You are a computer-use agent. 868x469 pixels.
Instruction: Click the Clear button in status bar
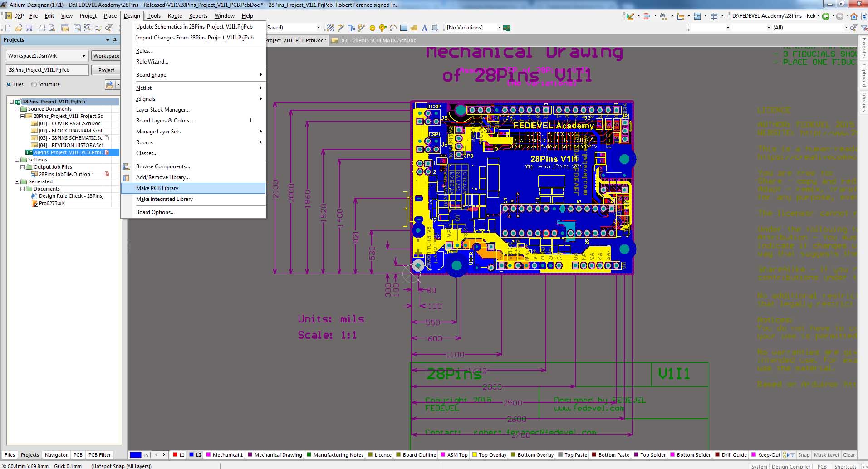848,455
